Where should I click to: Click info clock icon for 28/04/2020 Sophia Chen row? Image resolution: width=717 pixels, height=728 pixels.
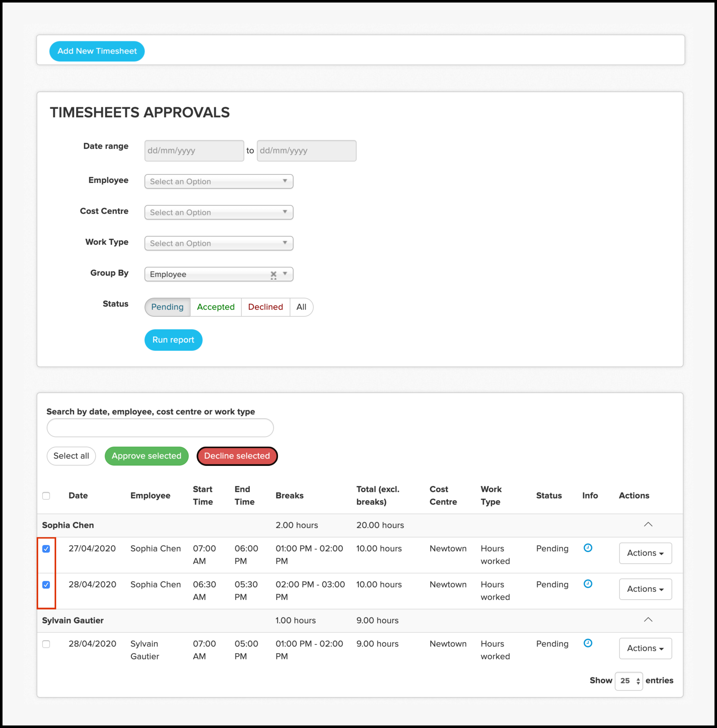(x=588, y=584)
